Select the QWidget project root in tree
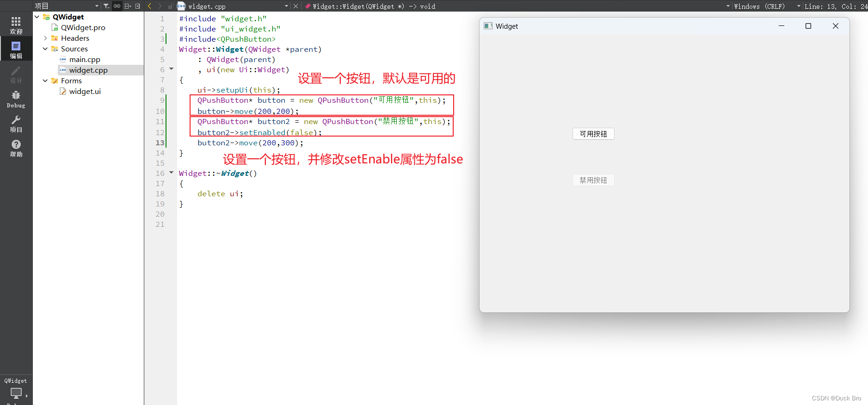The height and width of the screenshot is (405, 868). click(x=68, y=17)
